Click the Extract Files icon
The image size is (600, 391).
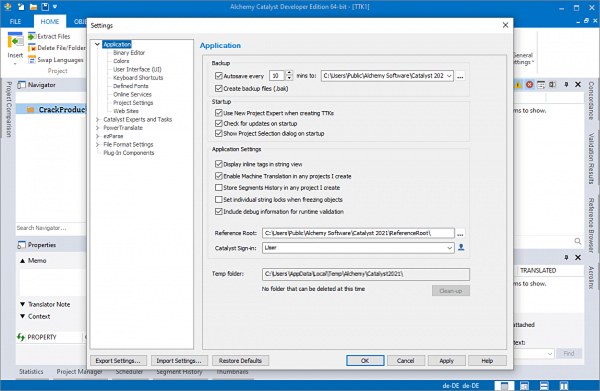tap(32, 36)
